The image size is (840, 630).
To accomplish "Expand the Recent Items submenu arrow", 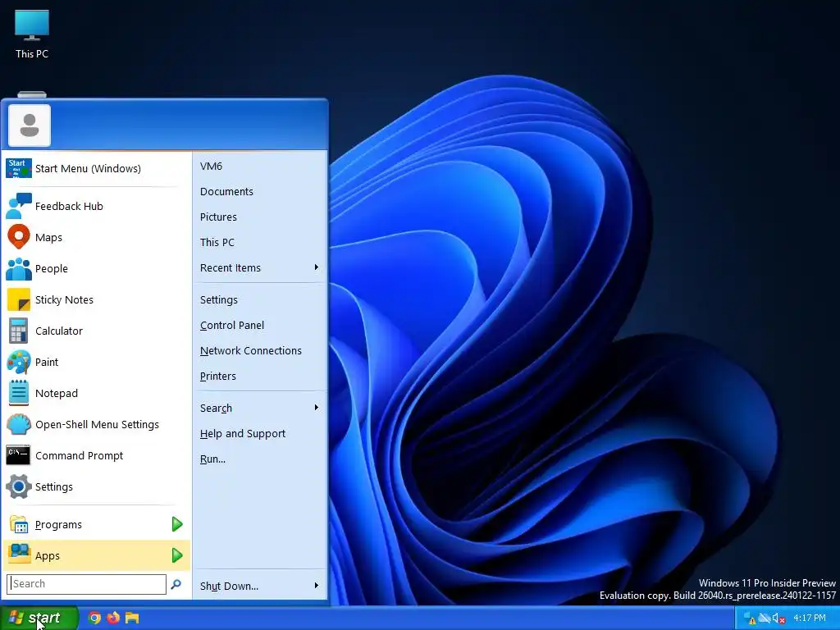I will (316, 267).
